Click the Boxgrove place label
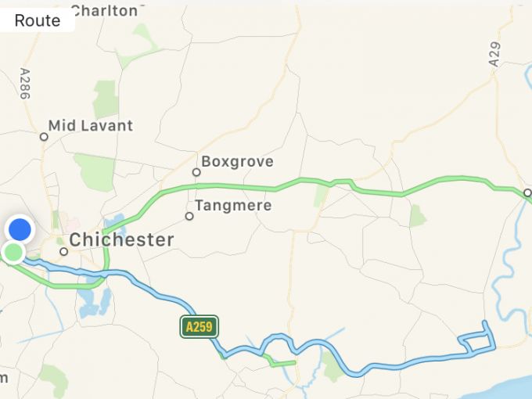532x399 pixels. pyautogui.click(x=237, y=161)
